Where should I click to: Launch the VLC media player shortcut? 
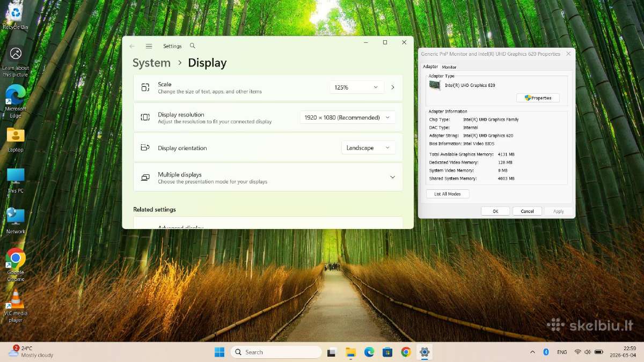16,306
